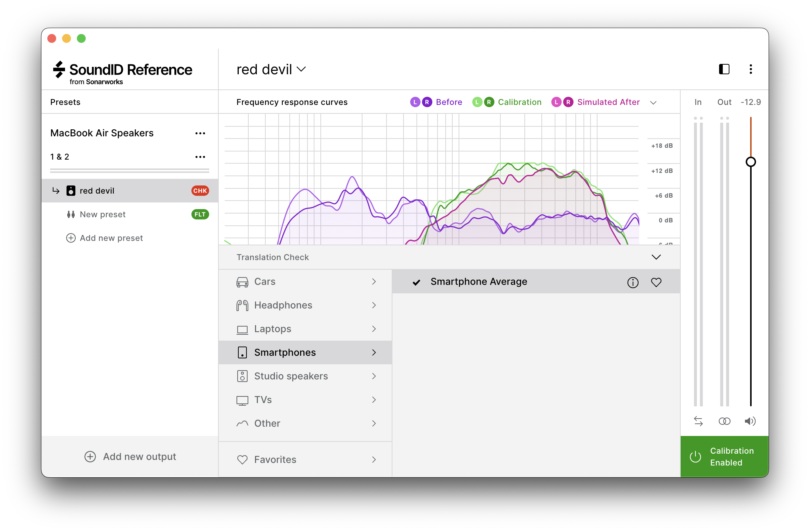Click the cars icon in the category list
This screenshot has height=532, width=810.
(242, 282)
